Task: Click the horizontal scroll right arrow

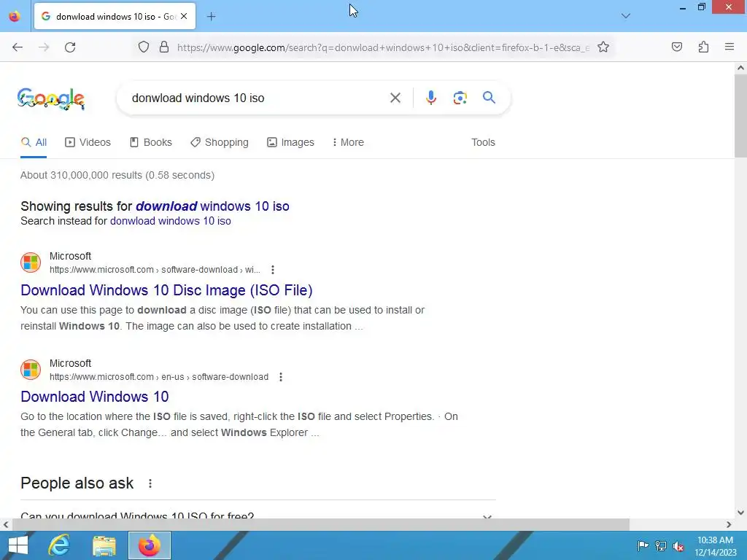Action: 729,524
